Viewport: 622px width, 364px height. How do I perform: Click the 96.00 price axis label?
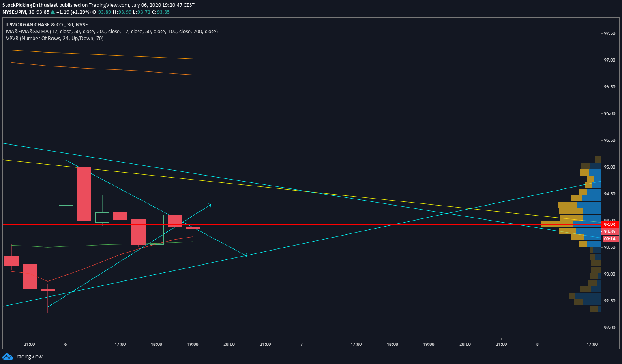609,113
